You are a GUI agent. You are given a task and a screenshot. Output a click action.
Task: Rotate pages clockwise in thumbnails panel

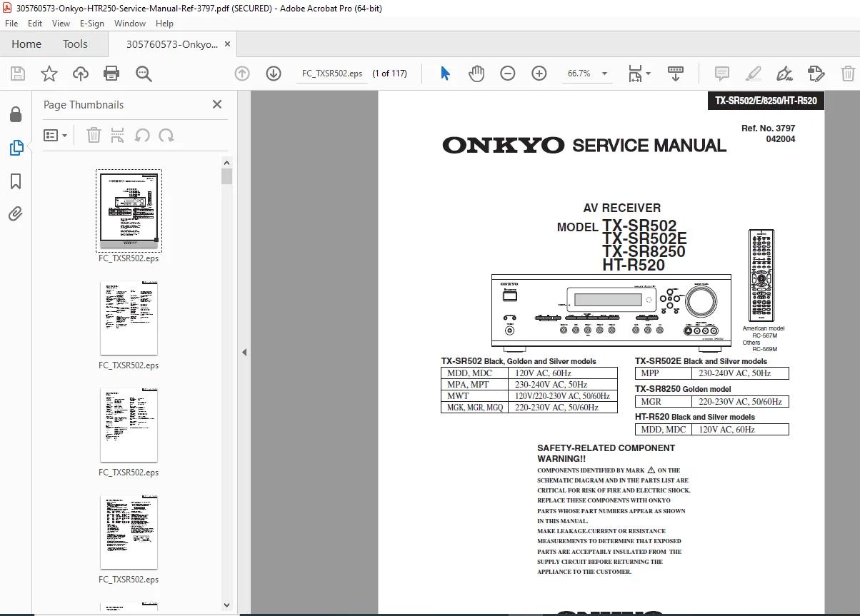(166, 135)
